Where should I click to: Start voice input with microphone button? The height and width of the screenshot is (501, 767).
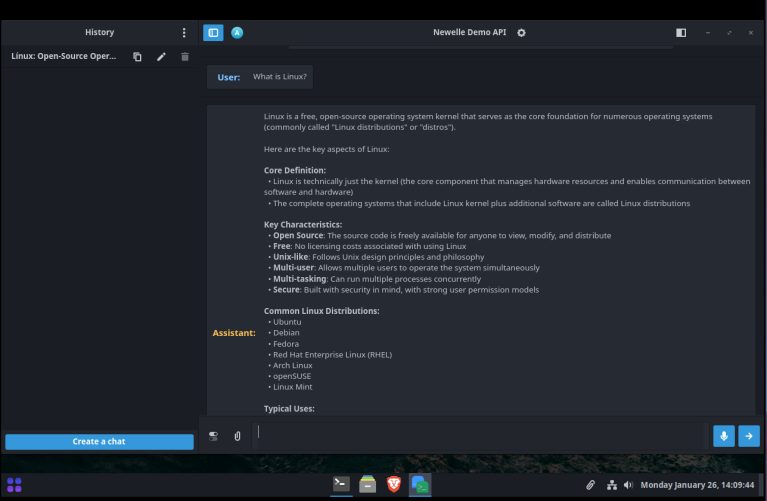pyautogui.click(x=724, y=436)
